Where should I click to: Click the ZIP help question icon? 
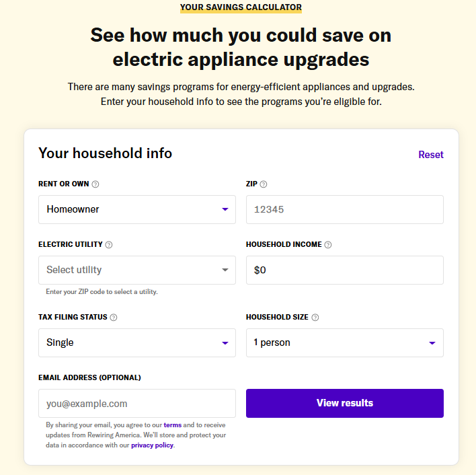point(264,184)
